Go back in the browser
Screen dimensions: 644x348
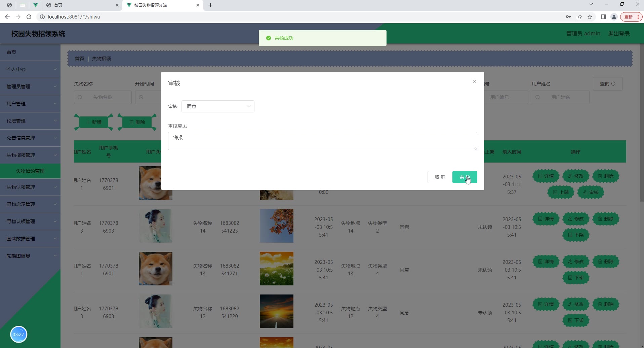point(7,17)
